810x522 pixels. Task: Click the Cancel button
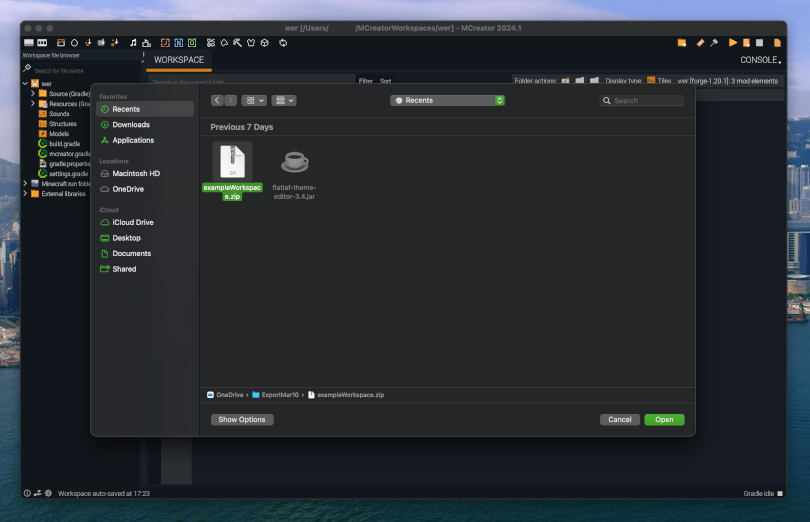point(619,420)
